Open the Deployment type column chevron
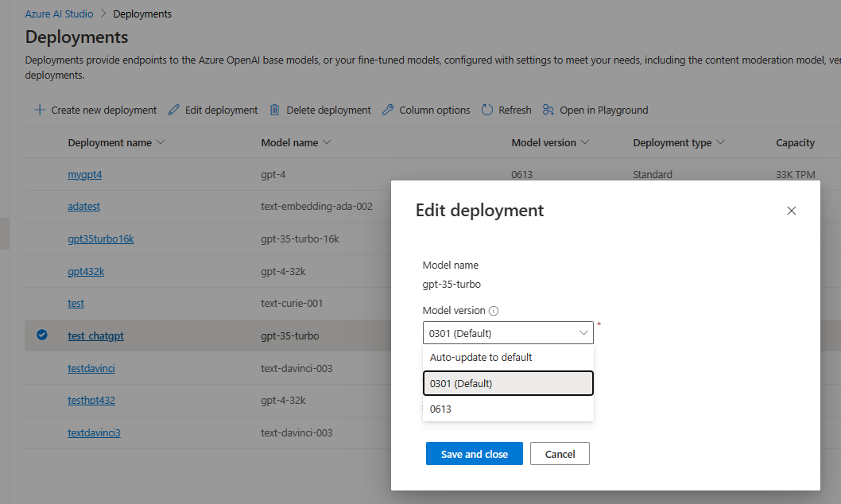Viewport: 841px width, 504px height. 720,142
